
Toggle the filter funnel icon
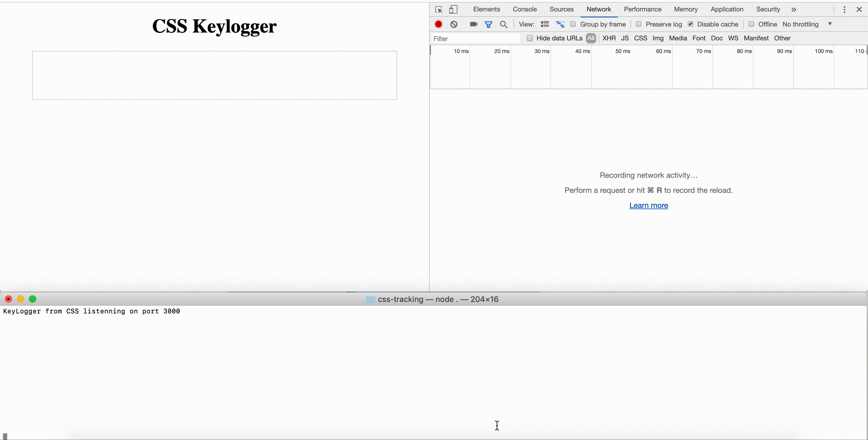(x=488, y=24)
